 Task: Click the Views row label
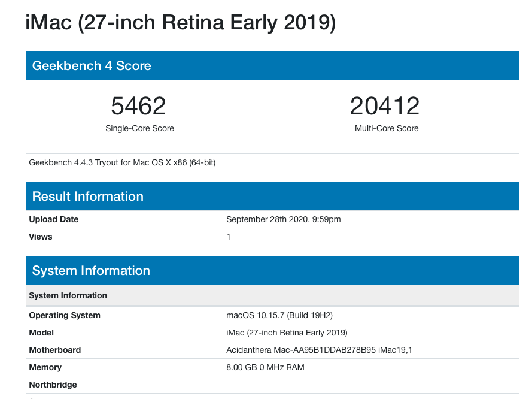tap(41, 237)
